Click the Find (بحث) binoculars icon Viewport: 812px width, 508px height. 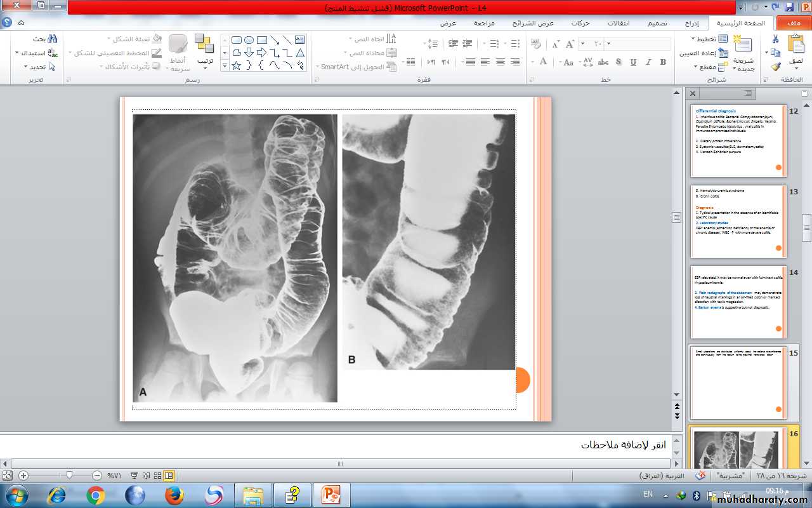[x=52, y=39]
